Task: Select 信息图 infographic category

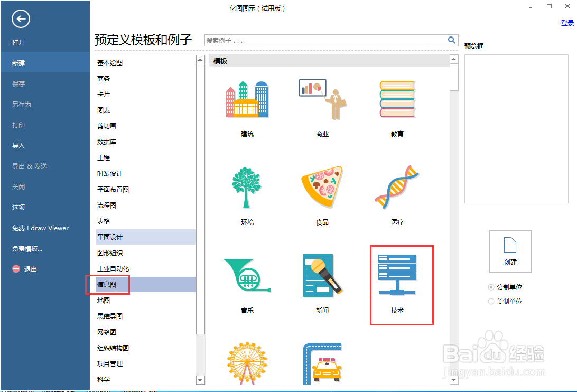Action: click(145, 284)
